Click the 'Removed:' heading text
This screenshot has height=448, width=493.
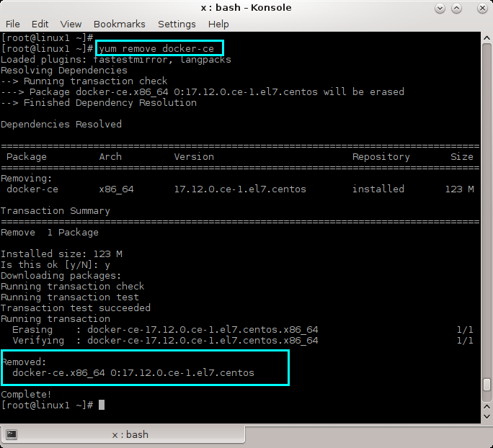25,362
